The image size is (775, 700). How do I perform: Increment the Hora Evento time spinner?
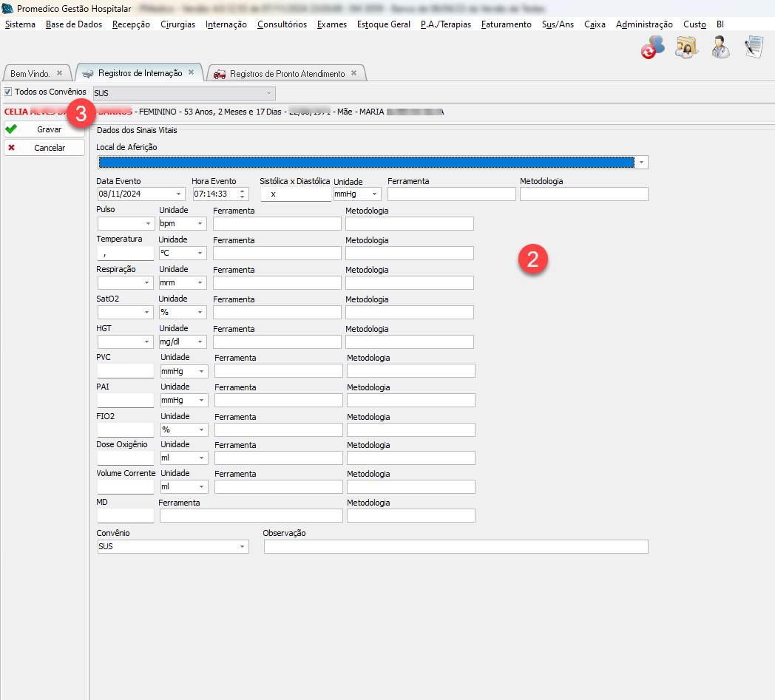click(243, 191)
